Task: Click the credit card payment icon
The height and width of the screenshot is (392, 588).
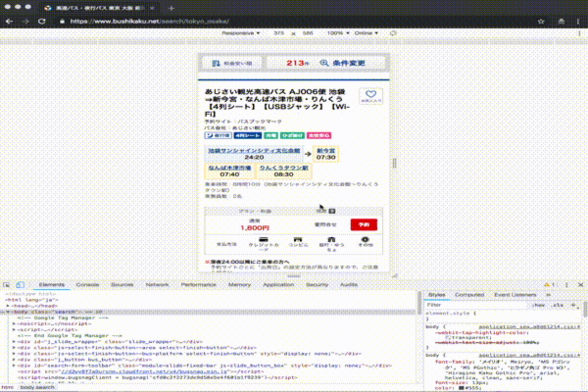Action: 263,240
